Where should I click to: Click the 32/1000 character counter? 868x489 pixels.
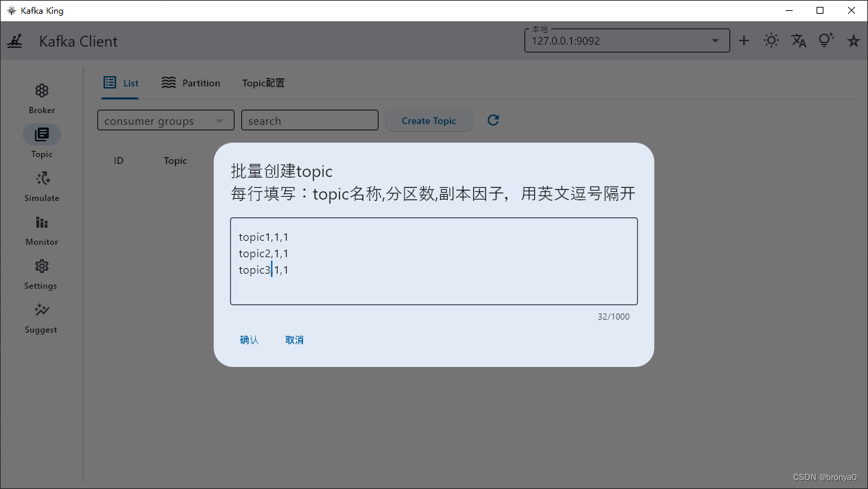(614, 317)
